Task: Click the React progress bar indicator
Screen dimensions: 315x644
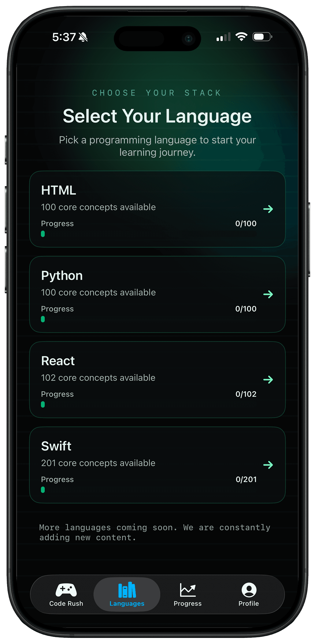Action: [x=43, y=404]
